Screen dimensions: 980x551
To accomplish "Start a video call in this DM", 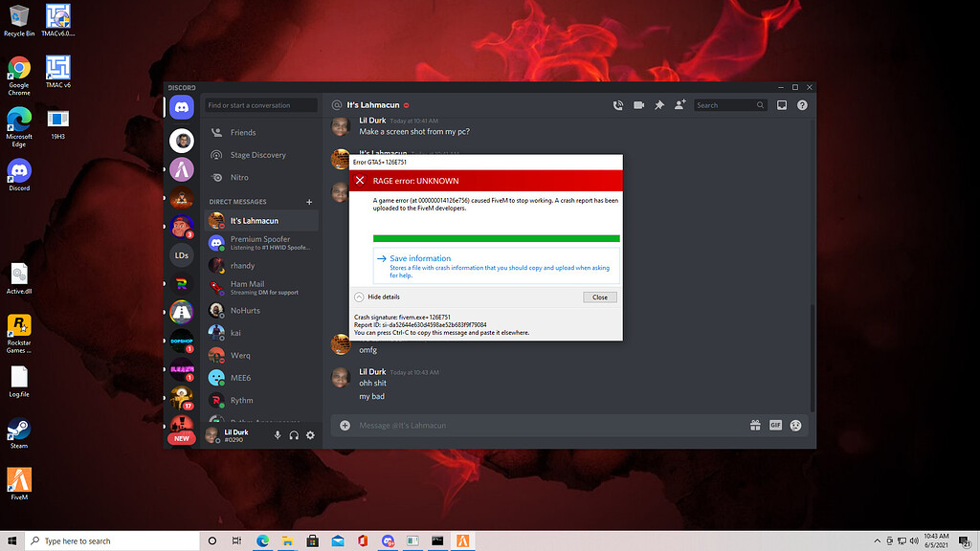I will pos(638,105).
